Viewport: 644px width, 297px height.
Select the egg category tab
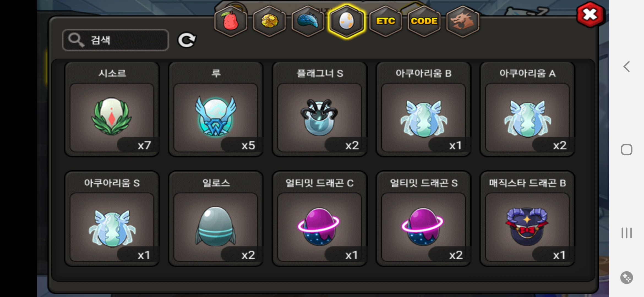(346, 21)
